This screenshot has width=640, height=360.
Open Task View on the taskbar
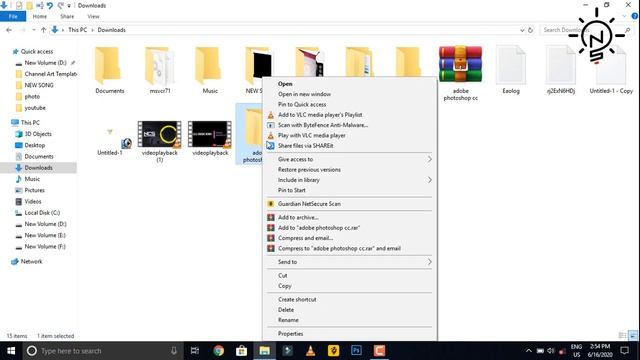(195, 351)
